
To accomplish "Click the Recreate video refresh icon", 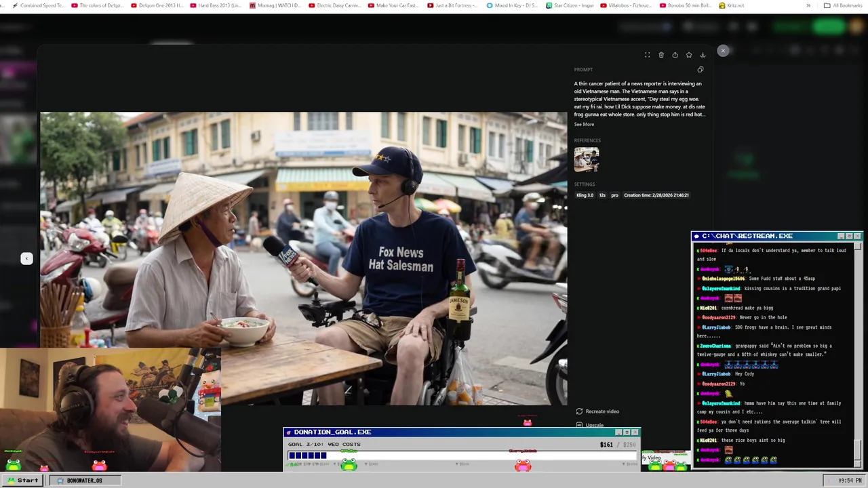I will click(579, 411).
